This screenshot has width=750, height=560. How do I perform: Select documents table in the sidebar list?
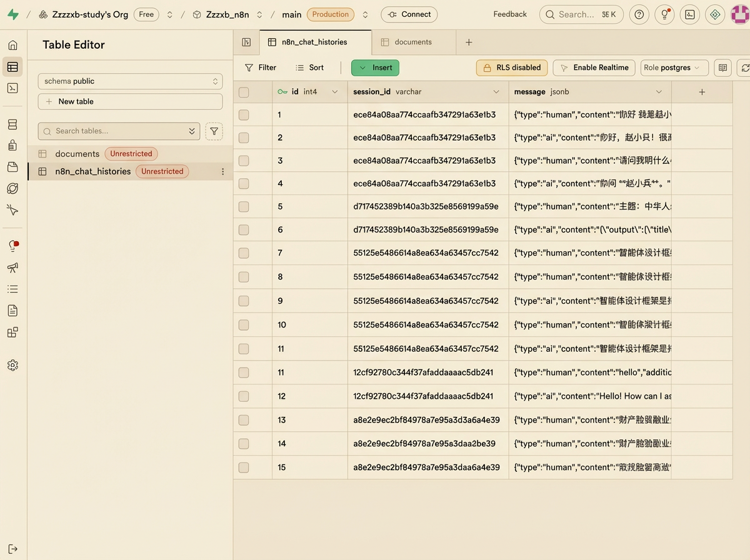(x=77, y=154)
